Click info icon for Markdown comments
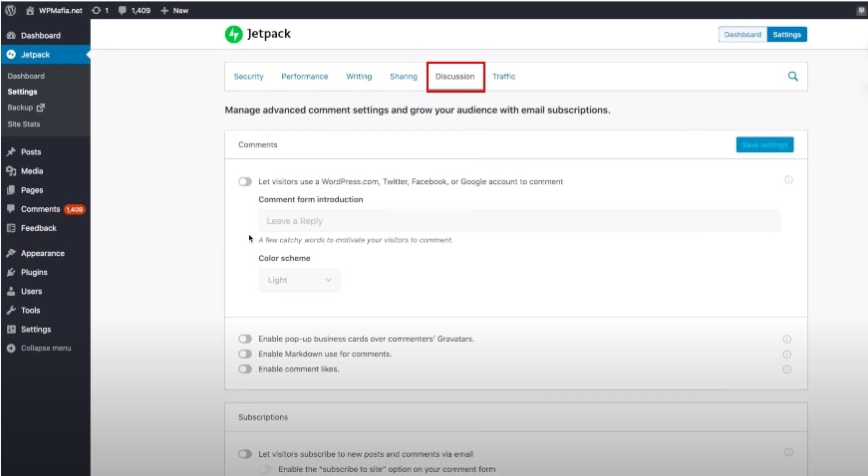The image size is (868, 476). tap(786, 355)
